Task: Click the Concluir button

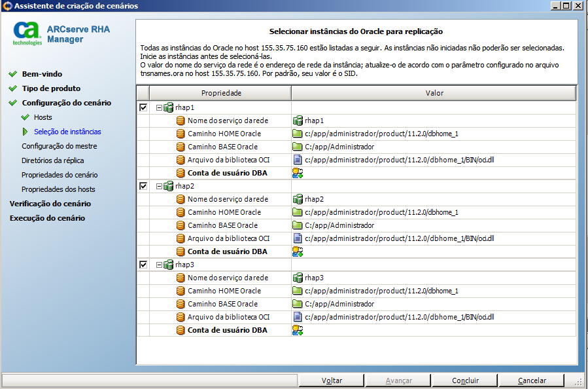Action: 465,380
